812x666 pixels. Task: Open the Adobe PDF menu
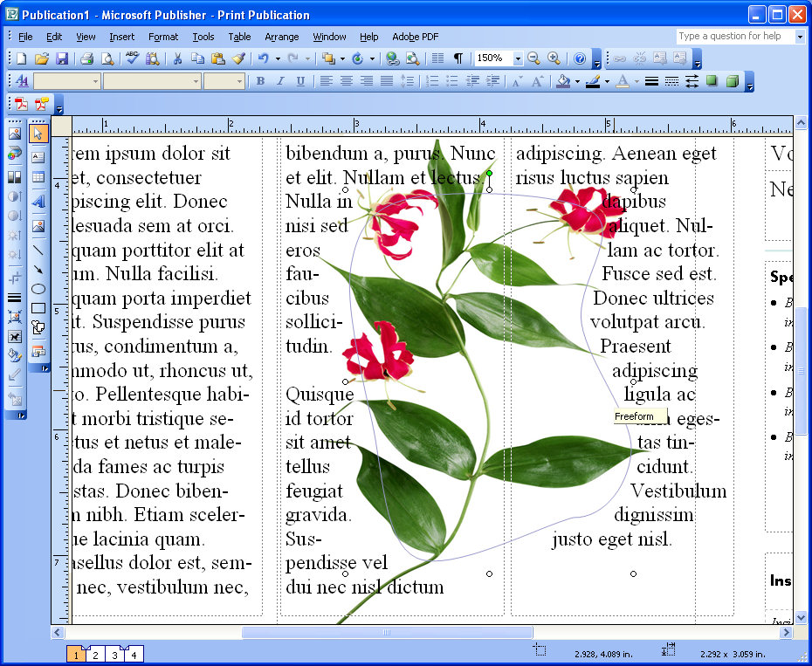[416, 37]
